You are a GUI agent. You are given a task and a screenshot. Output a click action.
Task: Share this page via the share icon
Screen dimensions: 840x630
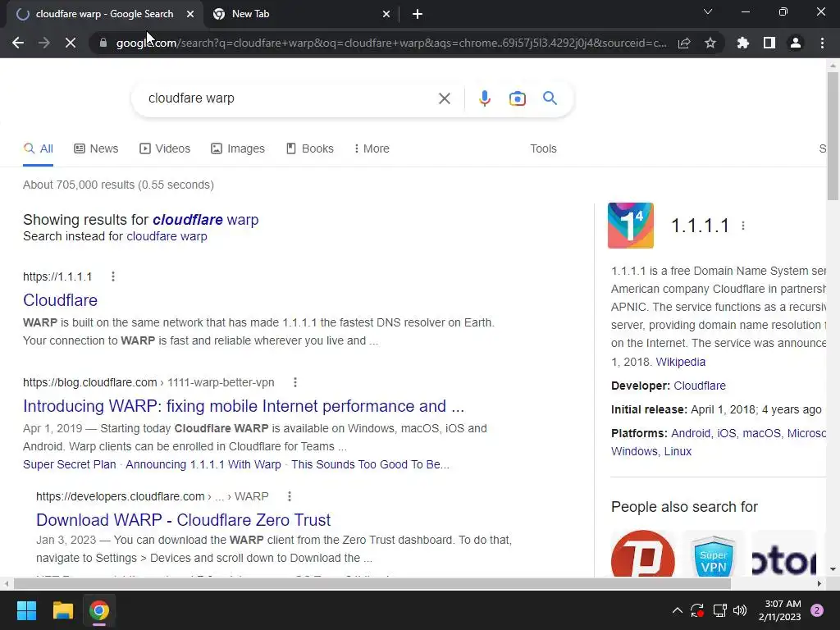[x=684, y=43]
